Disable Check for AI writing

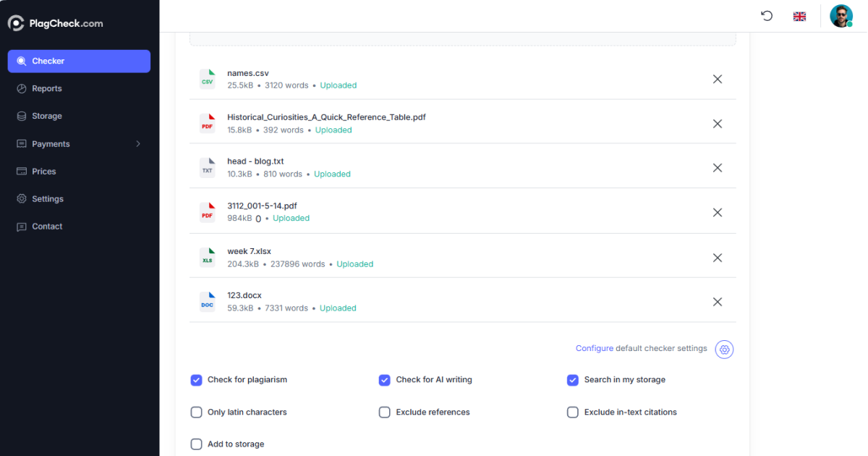coord(385,380)
